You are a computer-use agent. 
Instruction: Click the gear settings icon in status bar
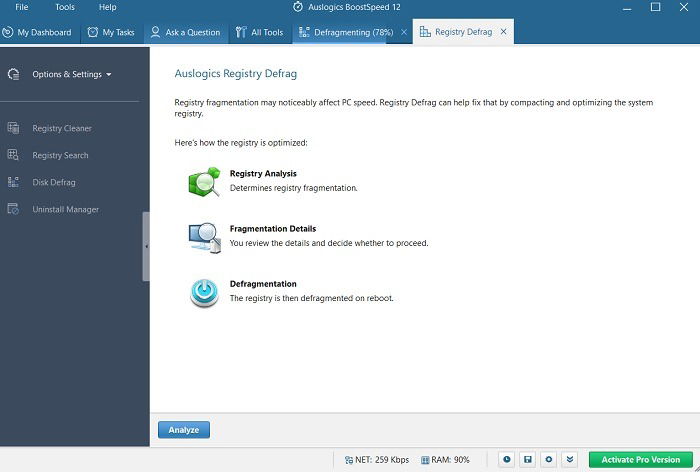pos(549,459)
